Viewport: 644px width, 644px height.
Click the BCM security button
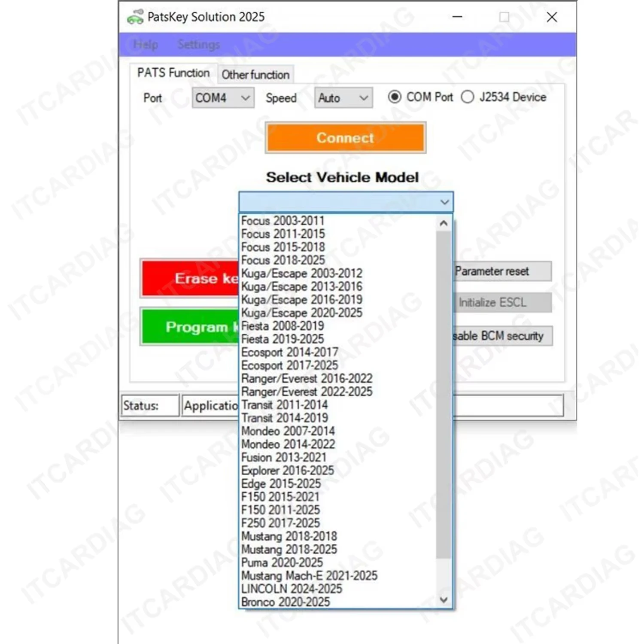tap(502, 336)
